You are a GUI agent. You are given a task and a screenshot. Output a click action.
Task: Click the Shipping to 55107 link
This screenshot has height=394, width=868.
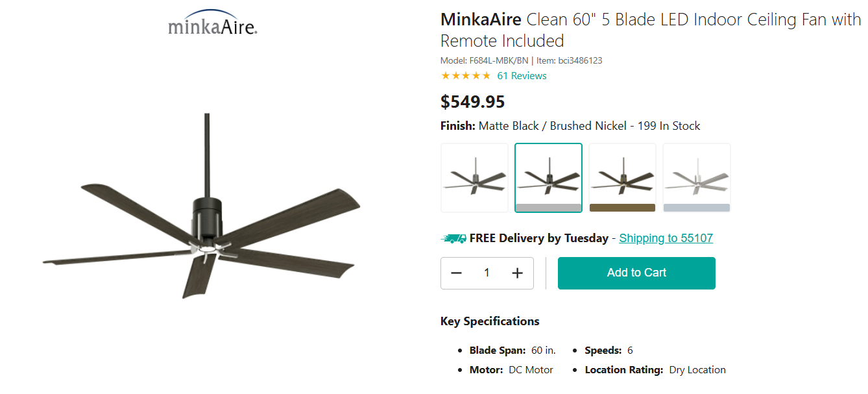pos(666,238)
